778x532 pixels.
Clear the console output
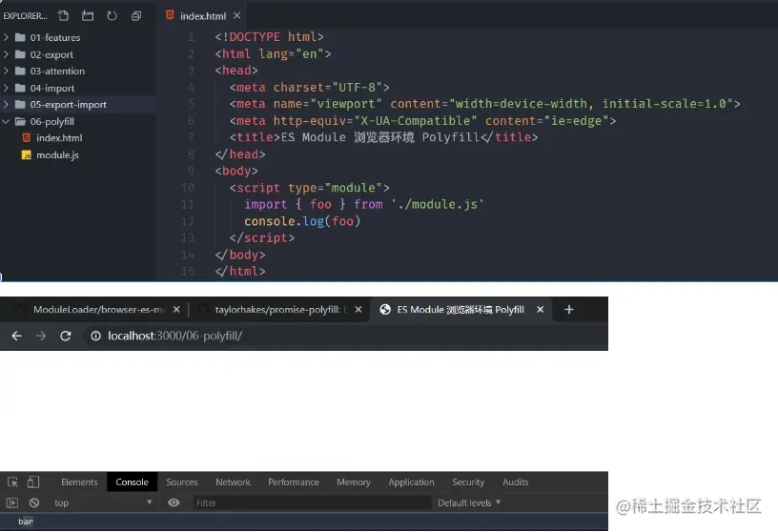33,502
